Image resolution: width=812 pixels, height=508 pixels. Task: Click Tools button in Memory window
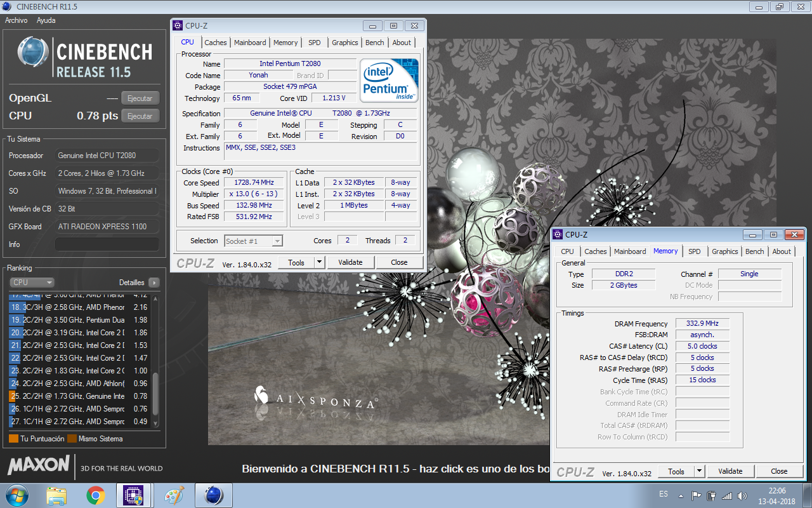676,471
